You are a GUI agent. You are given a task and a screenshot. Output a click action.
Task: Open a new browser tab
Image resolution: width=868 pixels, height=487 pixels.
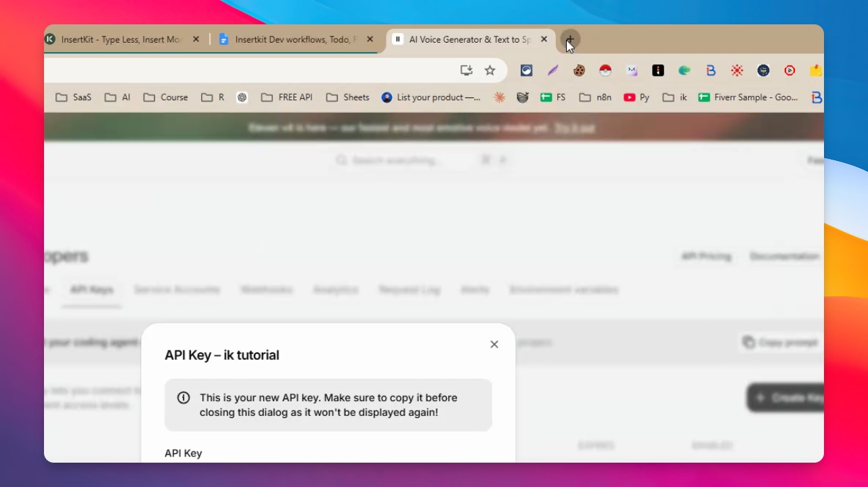point(570,40)
